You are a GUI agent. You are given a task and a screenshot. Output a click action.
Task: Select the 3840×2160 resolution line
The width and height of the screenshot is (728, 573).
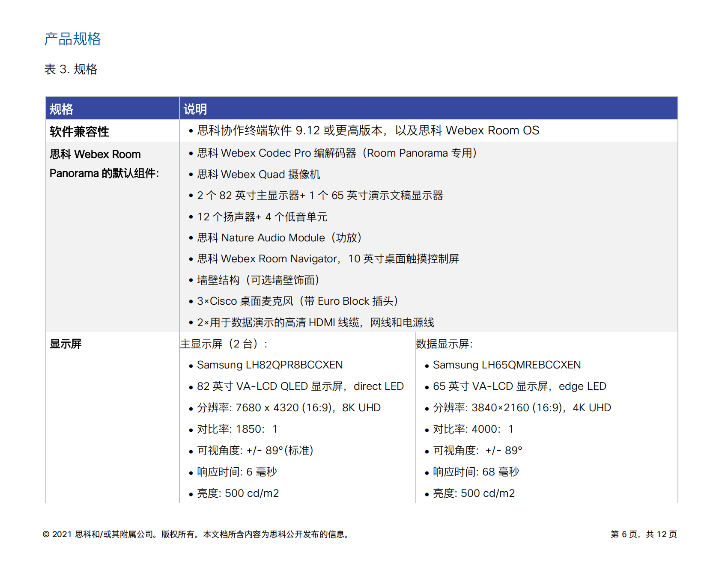pyautogui.click(x=522, y=408)
